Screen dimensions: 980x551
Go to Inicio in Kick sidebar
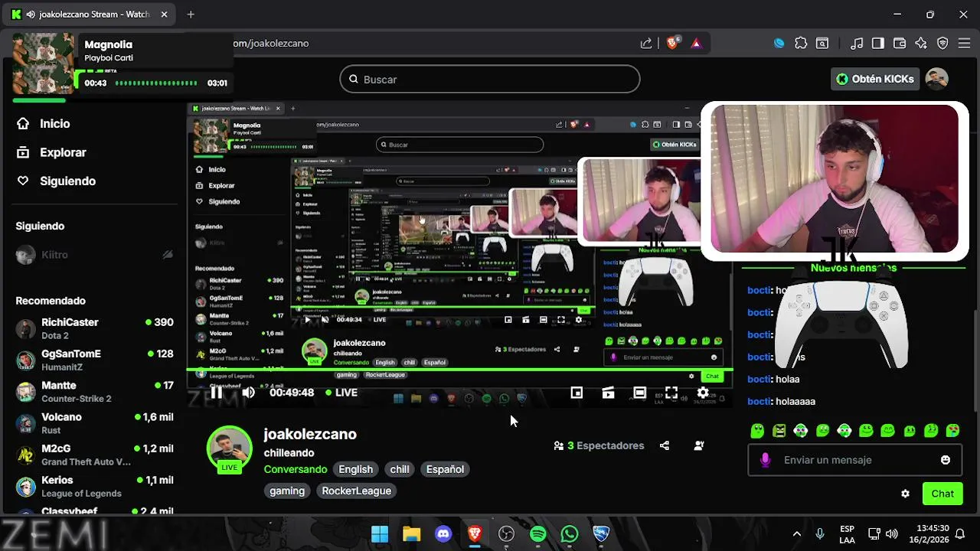44,123
